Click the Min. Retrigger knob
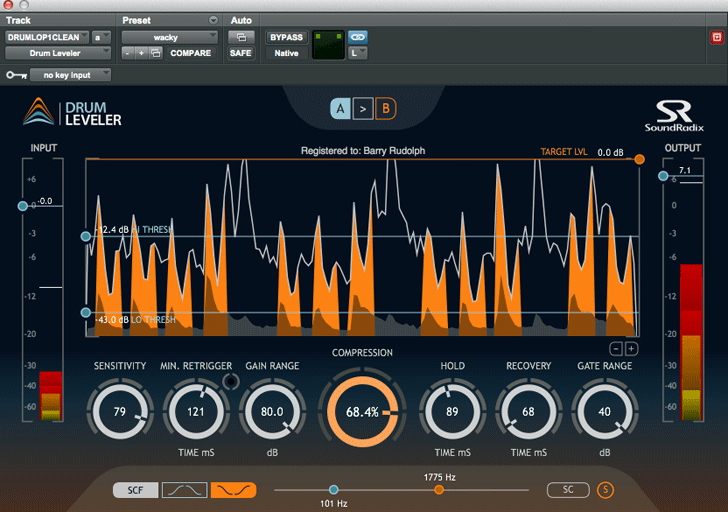 [x=196, y=411]
